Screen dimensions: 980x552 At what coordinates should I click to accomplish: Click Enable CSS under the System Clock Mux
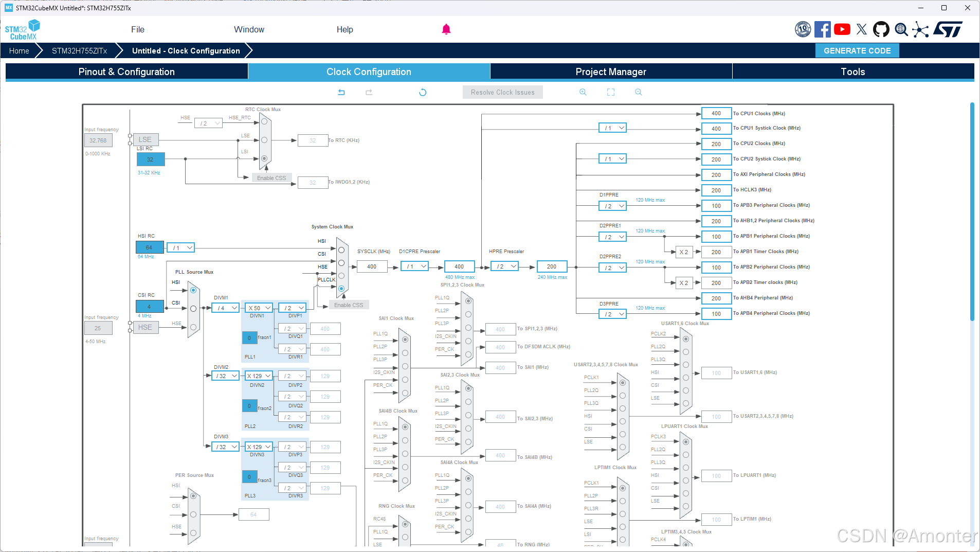349,305
